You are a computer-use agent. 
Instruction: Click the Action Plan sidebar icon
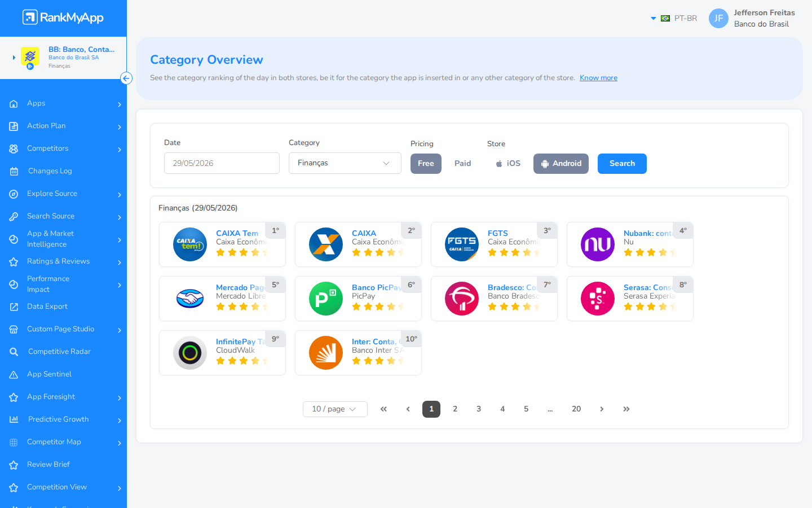coord(14,126)
